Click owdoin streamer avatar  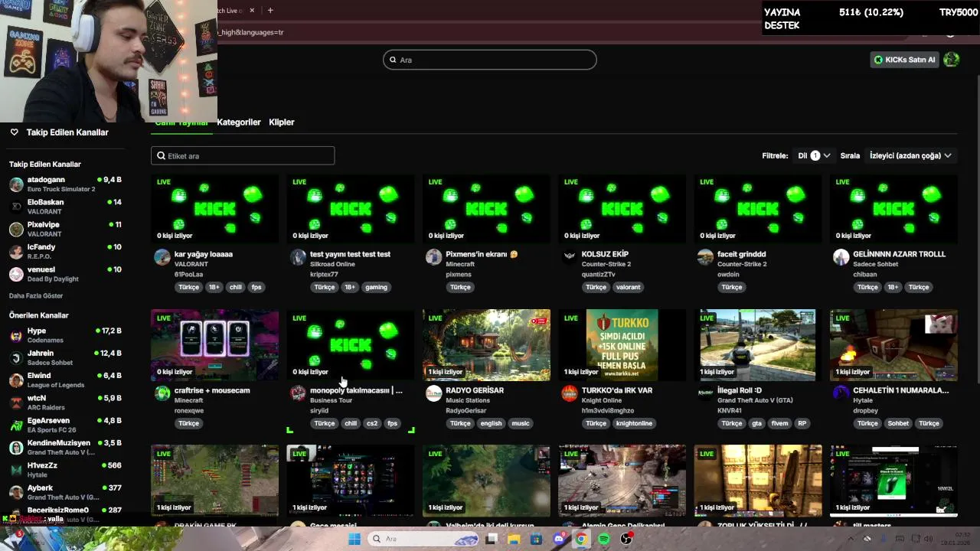(x=705, y=257)
